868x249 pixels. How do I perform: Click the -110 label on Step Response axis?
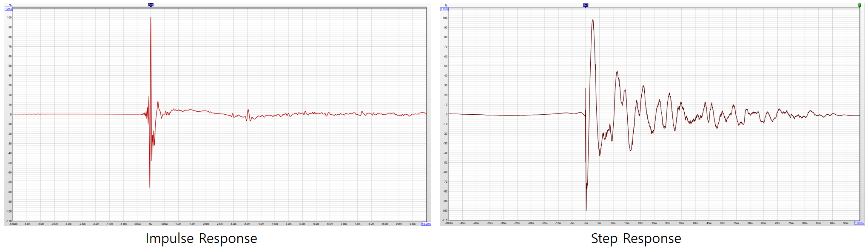tap(444, 221)
